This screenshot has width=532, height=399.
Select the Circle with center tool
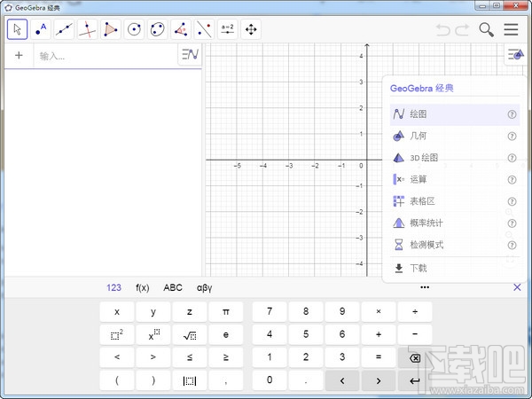point(134,29)
